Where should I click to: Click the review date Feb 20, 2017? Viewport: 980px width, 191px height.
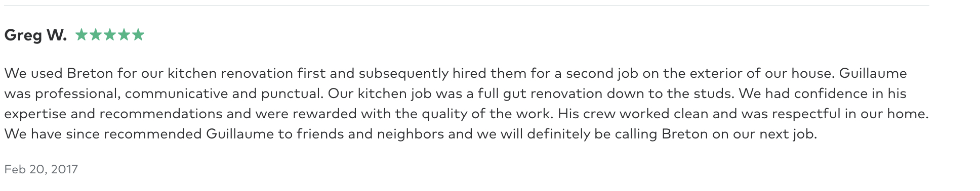coord(41,169)
